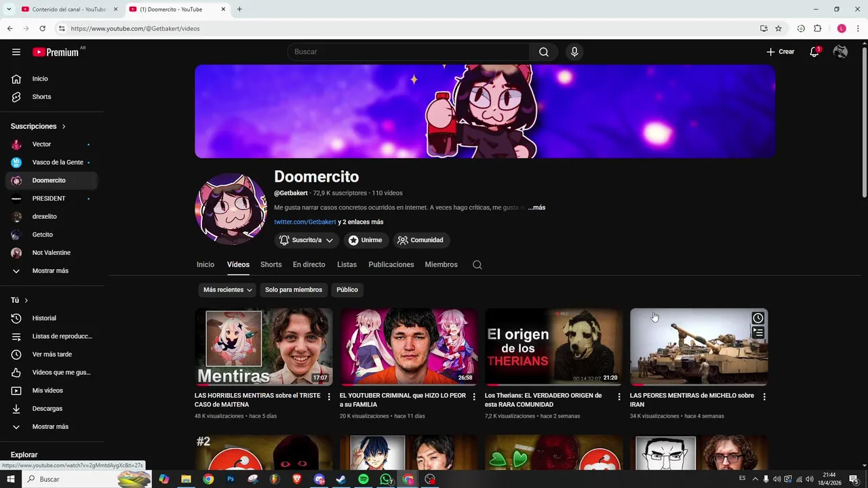Open Steam from the taskbar
868x488 pixels.
[341, 479]
